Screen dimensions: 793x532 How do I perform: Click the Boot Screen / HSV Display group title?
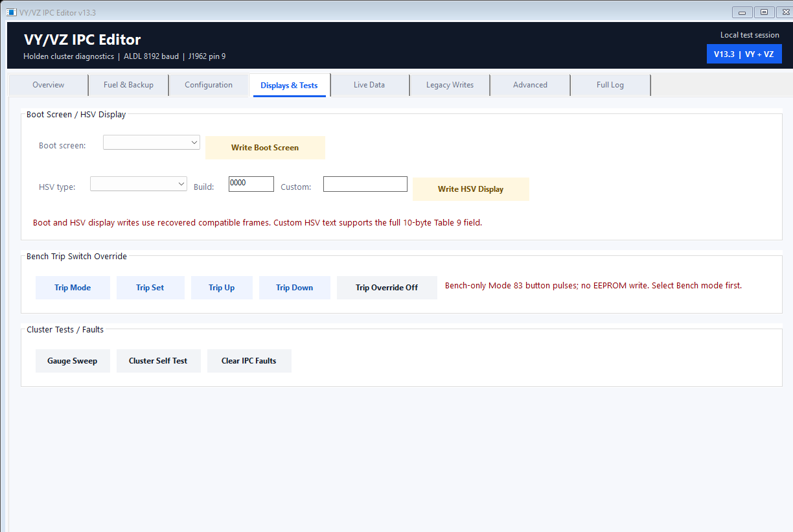click(76, 115)
